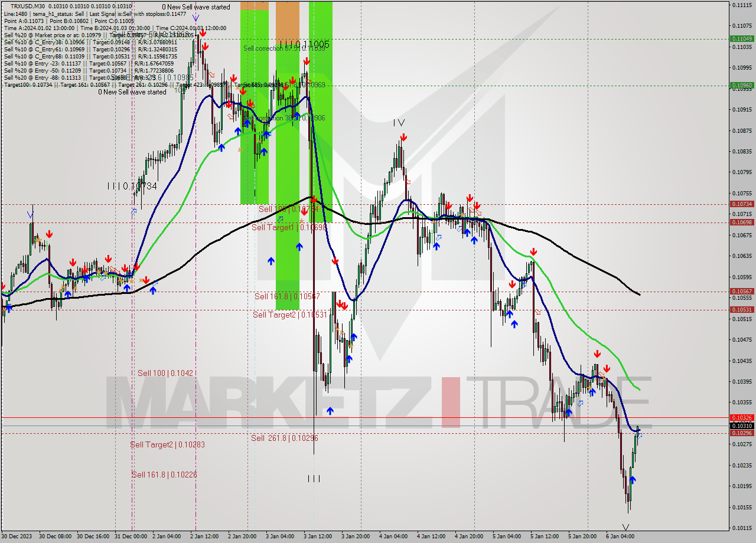Click the green 0.11049 price-axis tag

(x=742, y=38)
